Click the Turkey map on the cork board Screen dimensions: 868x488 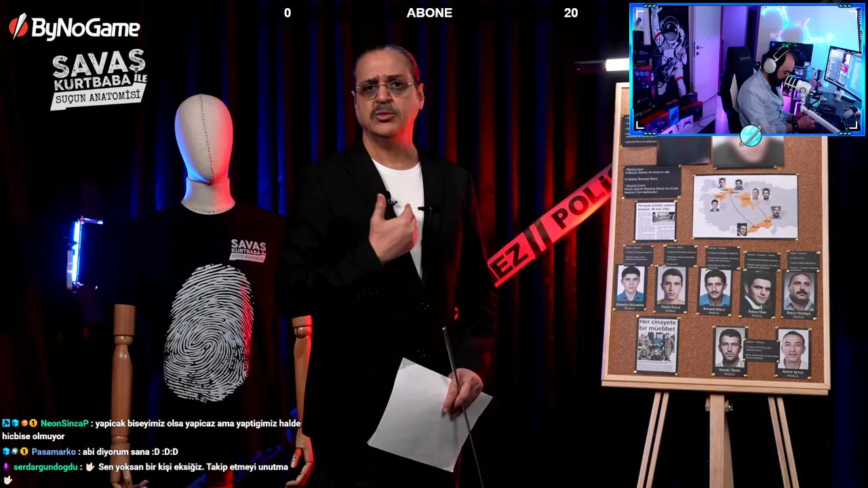pos(745,206)
